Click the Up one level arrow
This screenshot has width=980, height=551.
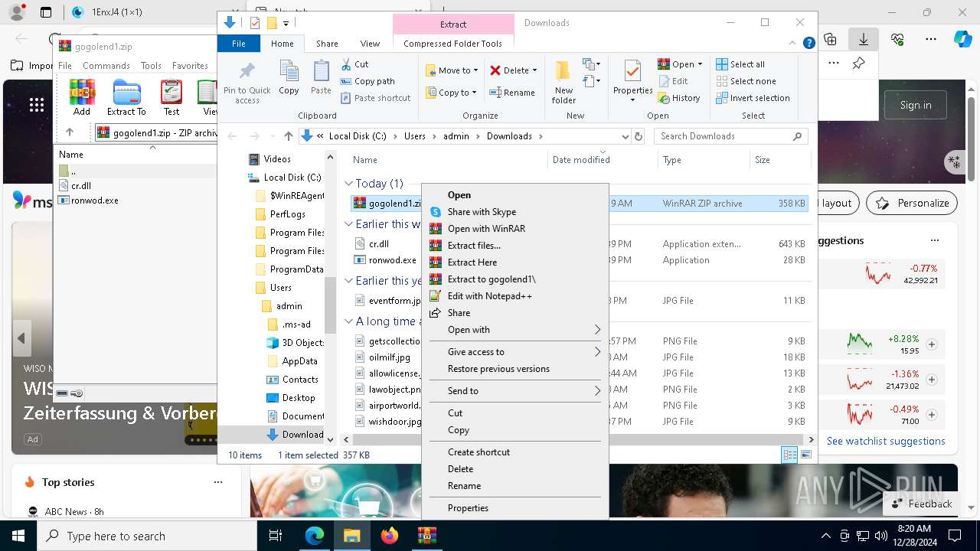click(288, 136)
